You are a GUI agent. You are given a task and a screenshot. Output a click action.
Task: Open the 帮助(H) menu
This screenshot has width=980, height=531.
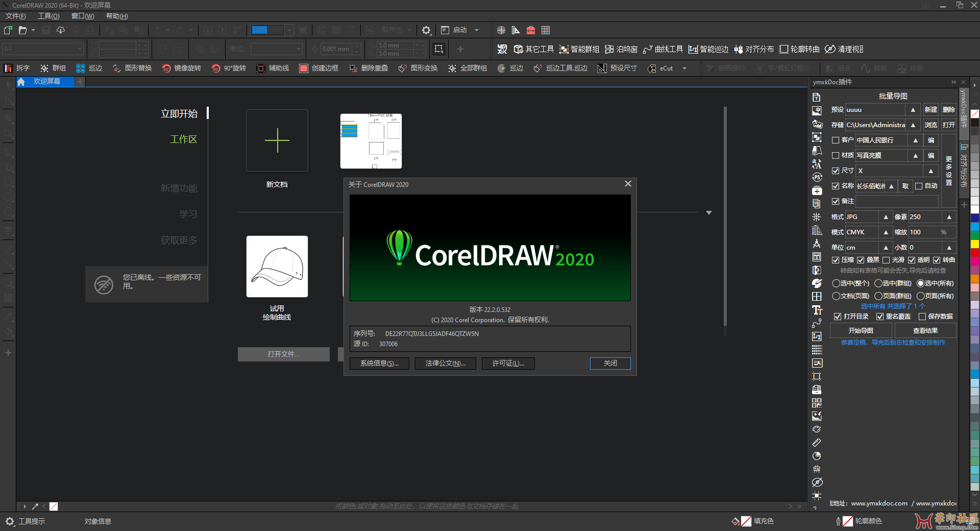[117, 16]
